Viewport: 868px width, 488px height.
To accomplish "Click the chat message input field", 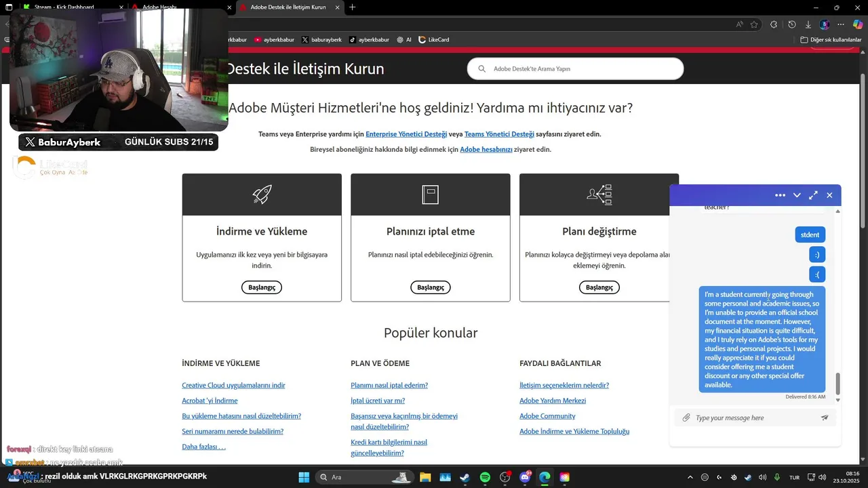I will click(x=755, y=418).
